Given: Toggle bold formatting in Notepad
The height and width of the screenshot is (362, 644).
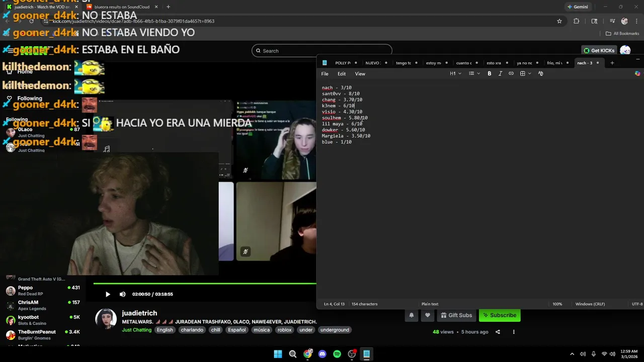Looking at the screenshot, I should 489,73.
